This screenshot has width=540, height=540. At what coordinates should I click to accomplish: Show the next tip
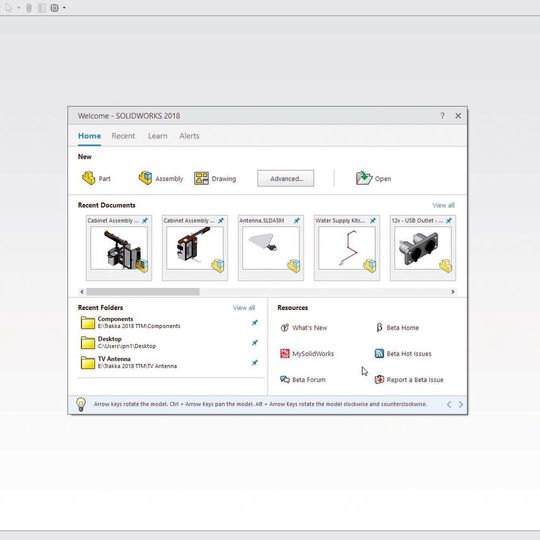point(461,404)
